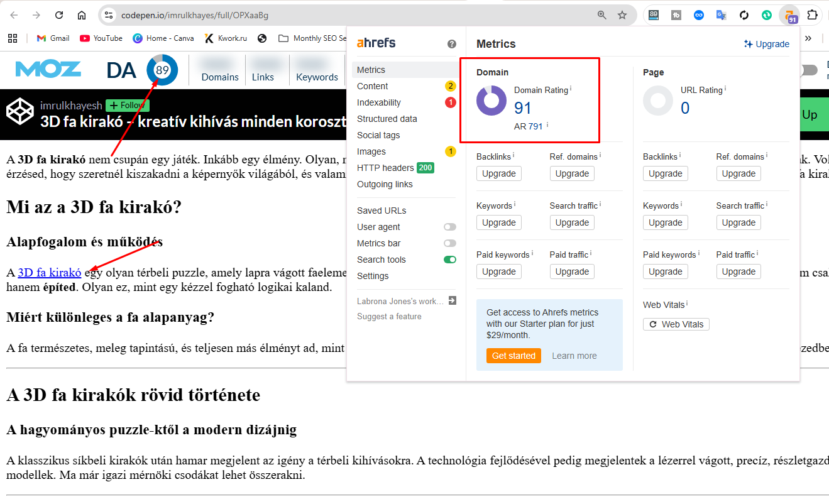
Task: Open the Monthly SEO bookmarks folder
Action: pos(312,38)
